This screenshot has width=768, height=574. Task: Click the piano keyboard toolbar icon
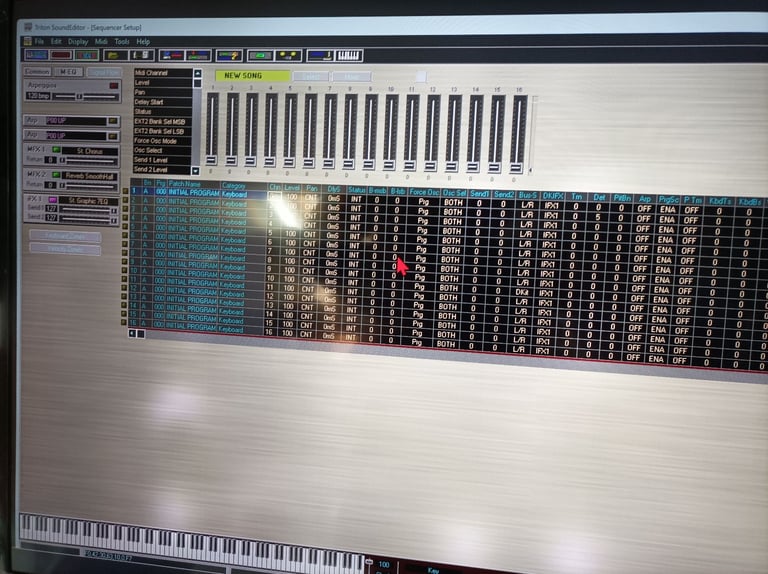(x=349, y=55)
